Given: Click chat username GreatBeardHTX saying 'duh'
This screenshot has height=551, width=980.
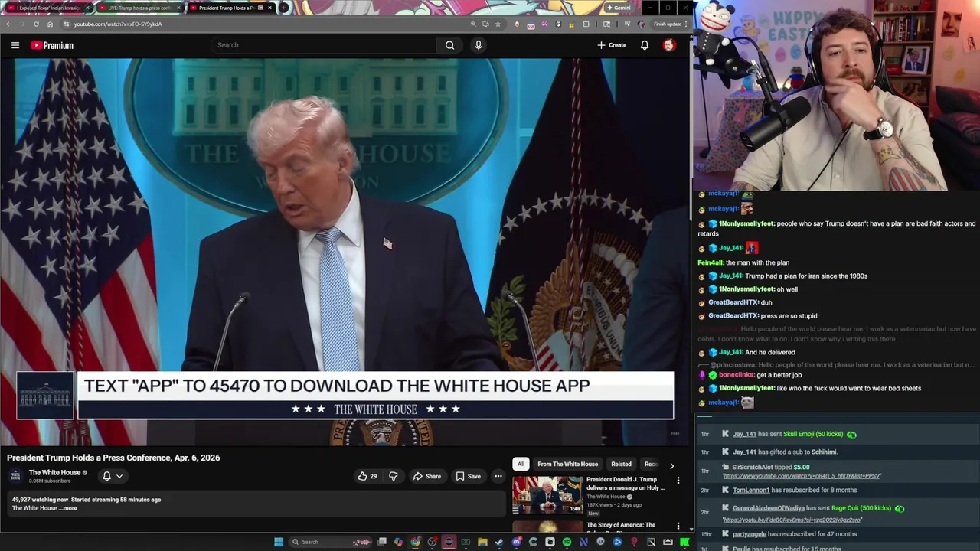Looking at the screenshot, I should 733,302.
